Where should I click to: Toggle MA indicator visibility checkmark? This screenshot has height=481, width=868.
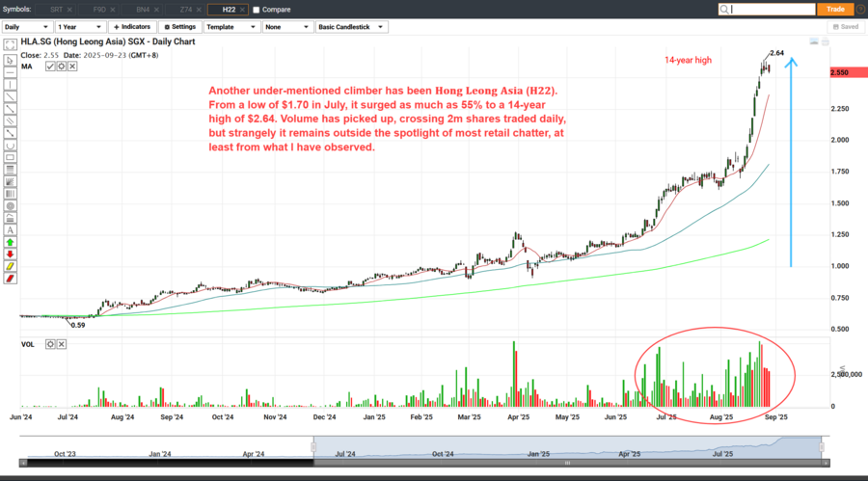click(x=50, y=67)
